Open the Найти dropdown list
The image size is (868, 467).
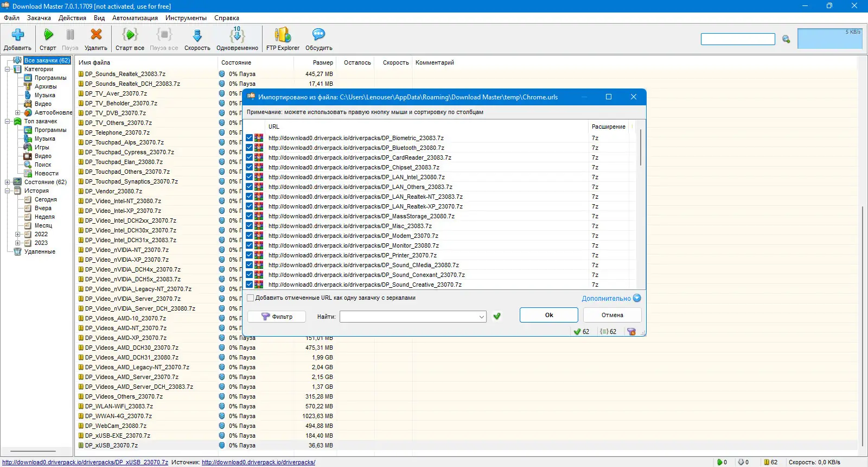point(482,317)
